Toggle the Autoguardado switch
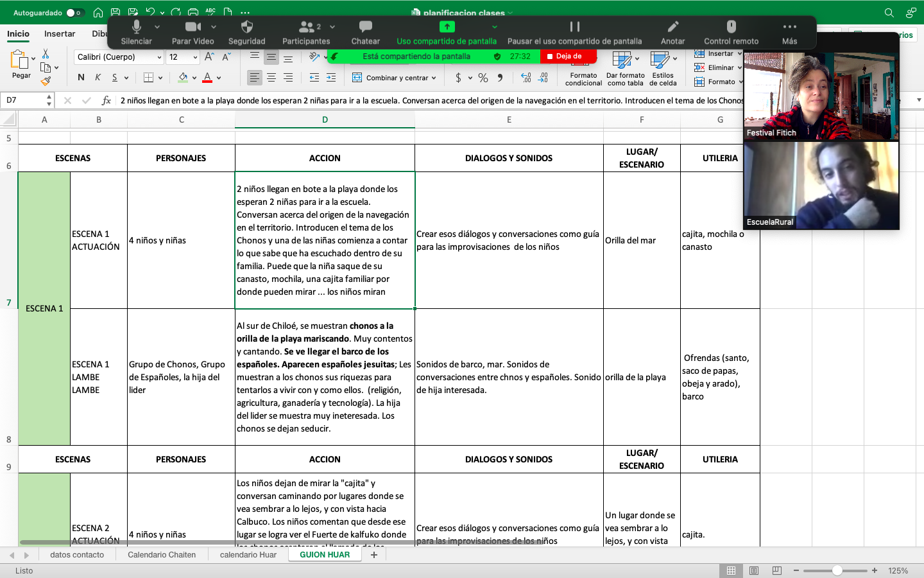 coord(75,12)
